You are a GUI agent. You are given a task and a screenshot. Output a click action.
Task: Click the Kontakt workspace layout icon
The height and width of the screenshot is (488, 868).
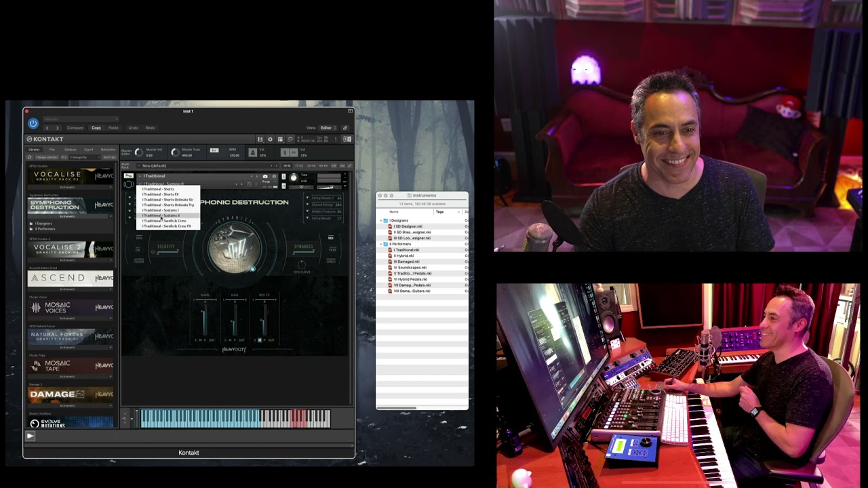[x=280, y=139]
